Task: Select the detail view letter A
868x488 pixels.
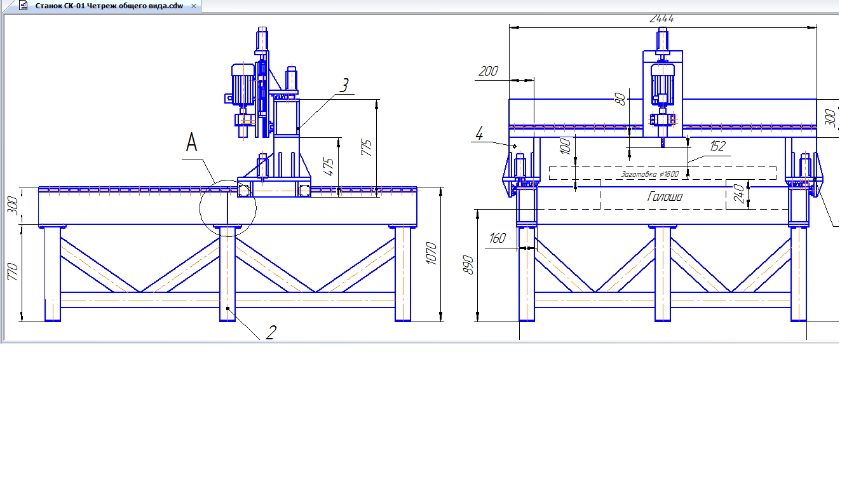Action: 192,143
